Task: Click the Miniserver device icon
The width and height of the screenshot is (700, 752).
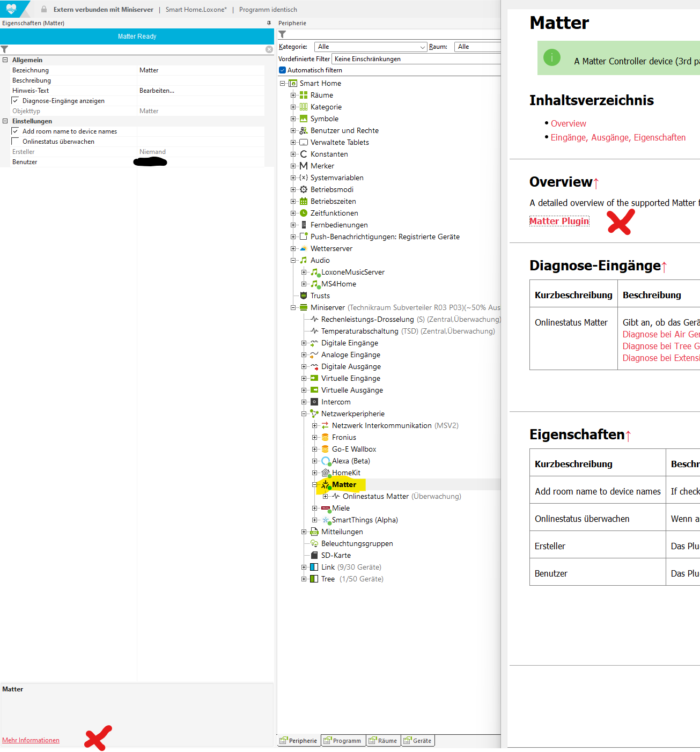Action: (304, 307)
